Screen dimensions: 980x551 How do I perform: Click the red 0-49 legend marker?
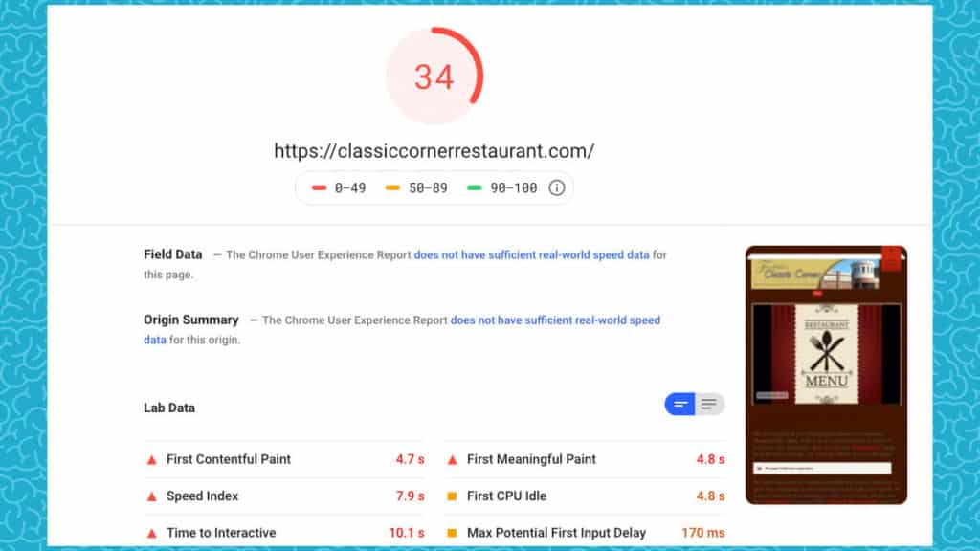[x=320, y=188]
